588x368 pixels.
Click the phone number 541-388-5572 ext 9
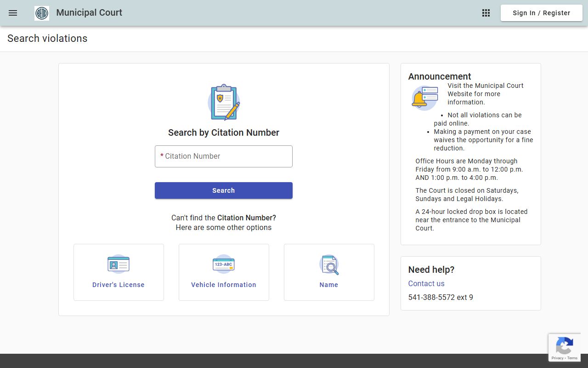coord(441,297)
